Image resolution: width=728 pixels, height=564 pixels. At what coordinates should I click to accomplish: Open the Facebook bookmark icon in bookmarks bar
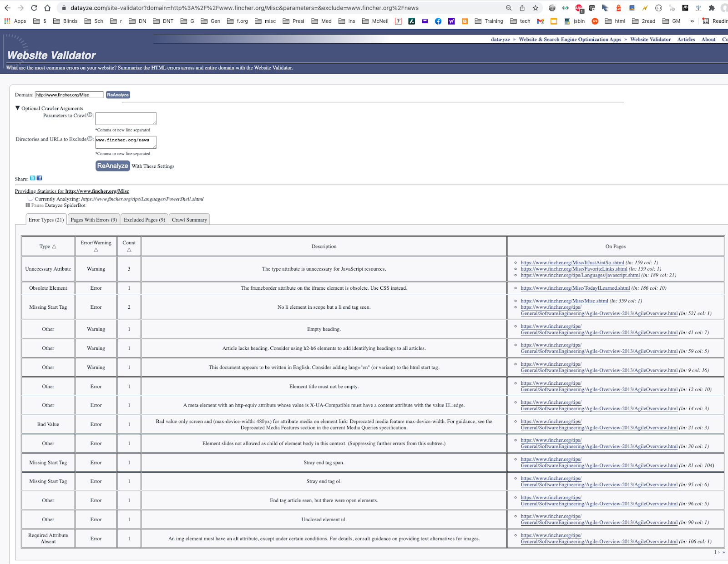click(x=438, y=21)
